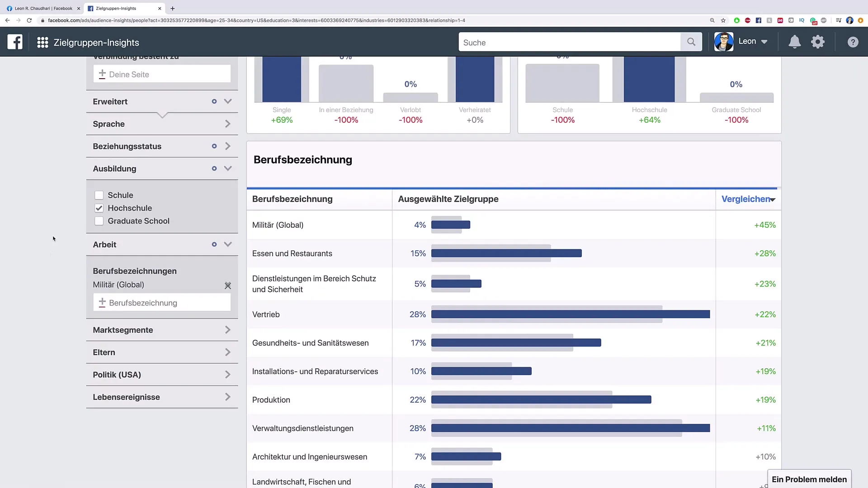Expand the Sprache section
The width and height of the screenshot is (868, 488).
(x=228, y=124)
